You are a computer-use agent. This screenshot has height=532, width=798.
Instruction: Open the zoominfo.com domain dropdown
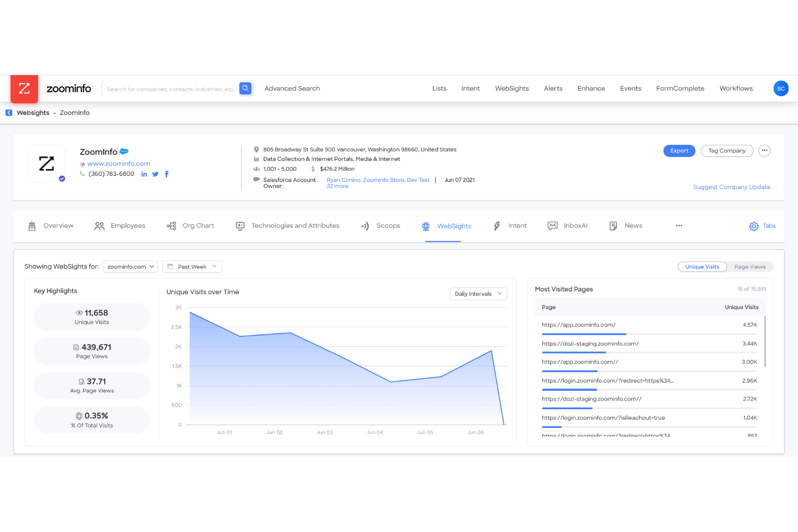[x=130, y=267]
